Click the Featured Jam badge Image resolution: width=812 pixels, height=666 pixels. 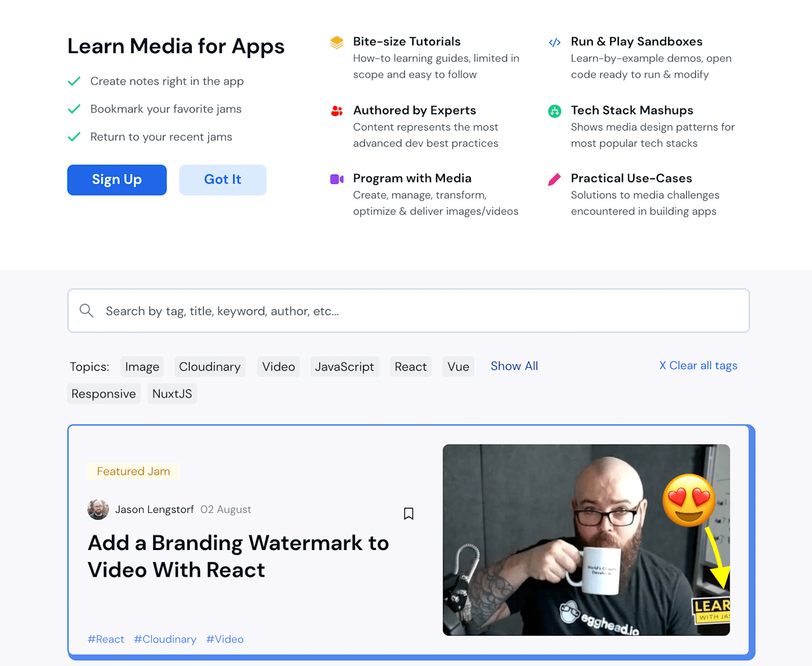click(133, 471)
